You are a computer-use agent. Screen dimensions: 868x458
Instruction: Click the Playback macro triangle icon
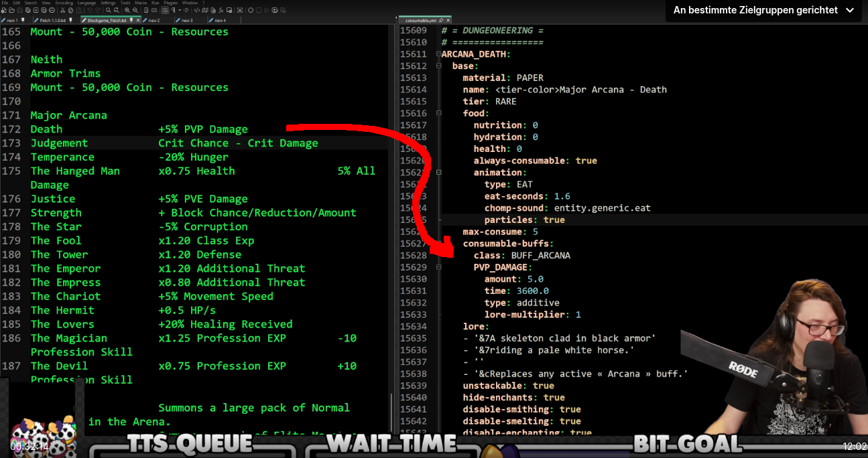coord(267,10)
